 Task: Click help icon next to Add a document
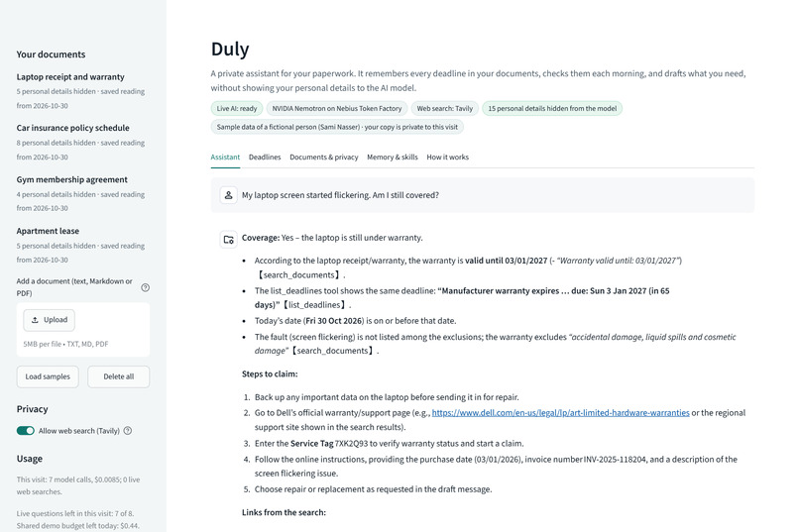(x=145, y=287)
